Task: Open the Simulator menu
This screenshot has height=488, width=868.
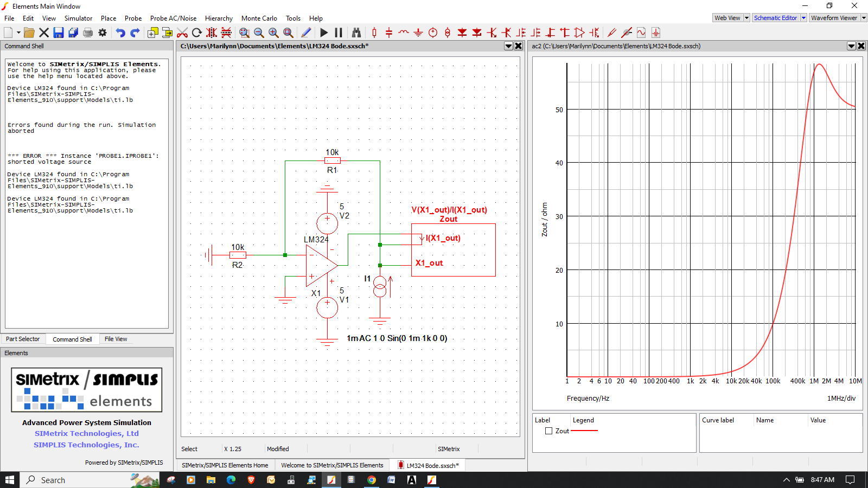Action: 78,18
